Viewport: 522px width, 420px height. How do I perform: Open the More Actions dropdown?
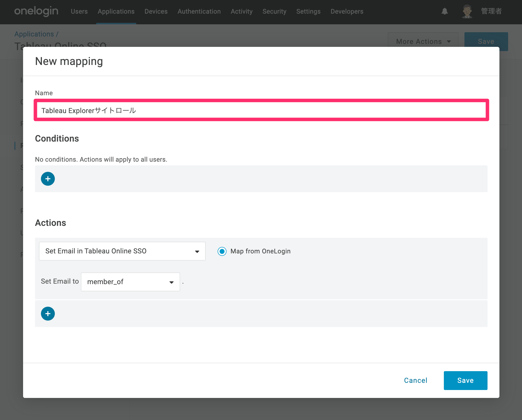point(423,41)
